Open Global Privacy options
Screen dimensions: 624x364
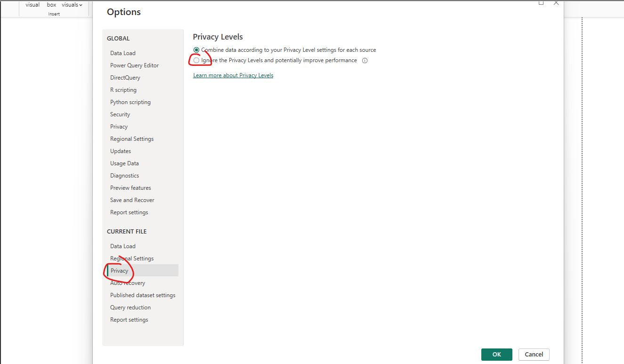(x=119, y=127)
